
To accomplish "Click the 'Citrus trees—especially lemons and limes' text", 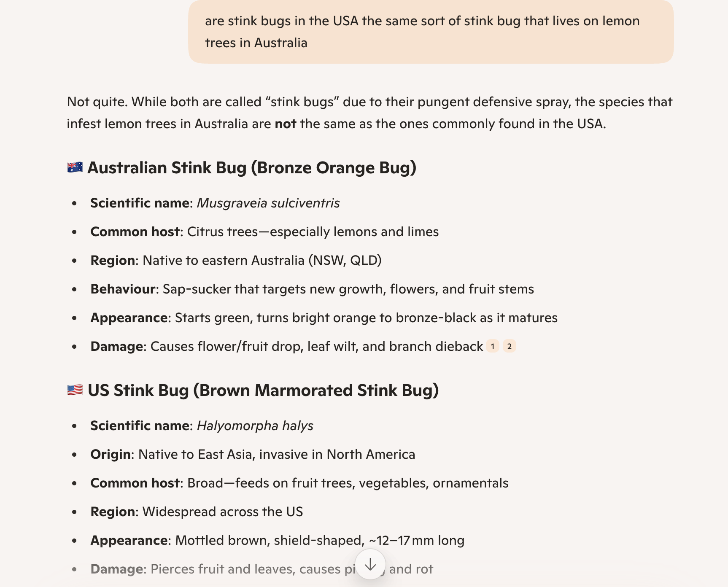I will pyautogui.click(x=313, y=232).
